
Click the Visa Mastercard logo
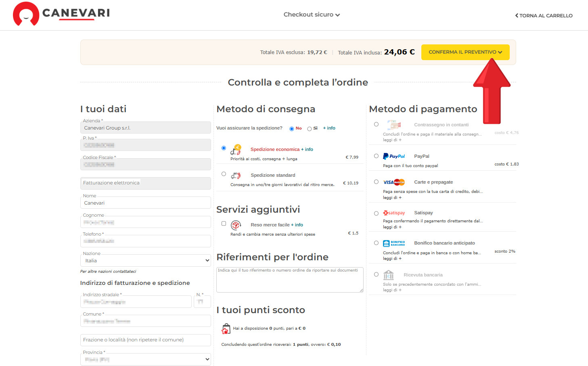(x=394, y=182)
